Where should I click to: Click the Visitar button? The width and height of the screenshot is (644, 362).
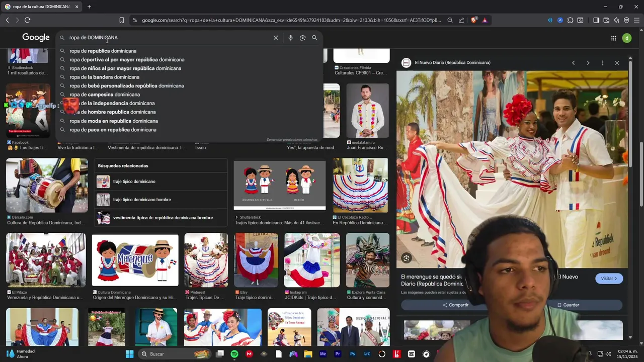point(609,279)
